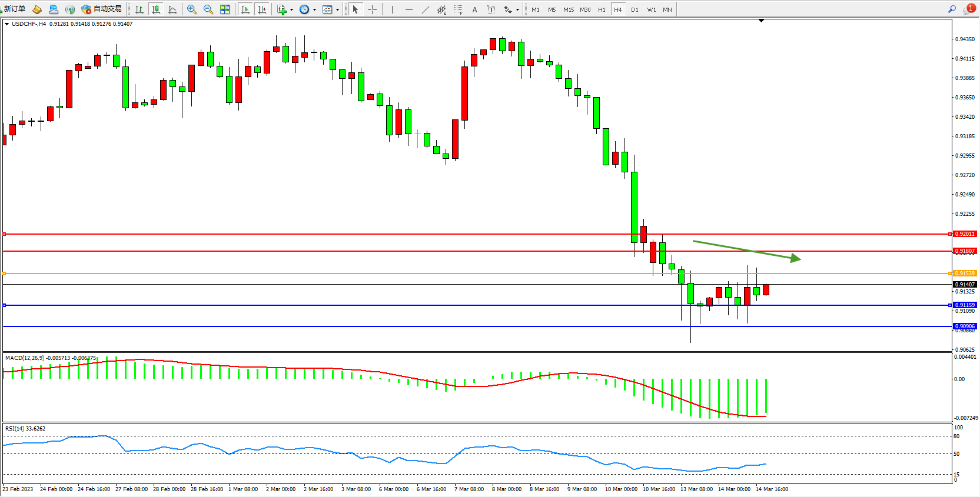Image resolution: width=980 pixels, height=497 pixels.
Task: Open the Periods clock dropdown arrow
Action: 314,10
